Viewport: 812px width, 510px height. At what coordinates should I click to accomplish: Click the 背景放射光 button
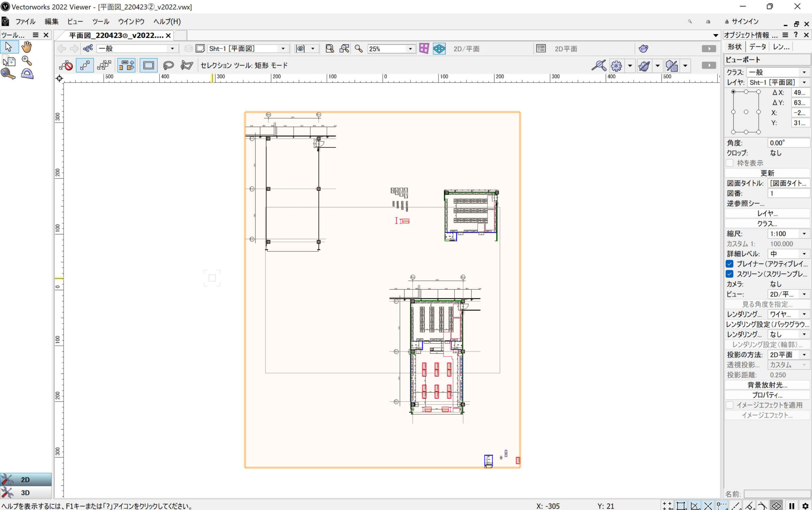767,385
